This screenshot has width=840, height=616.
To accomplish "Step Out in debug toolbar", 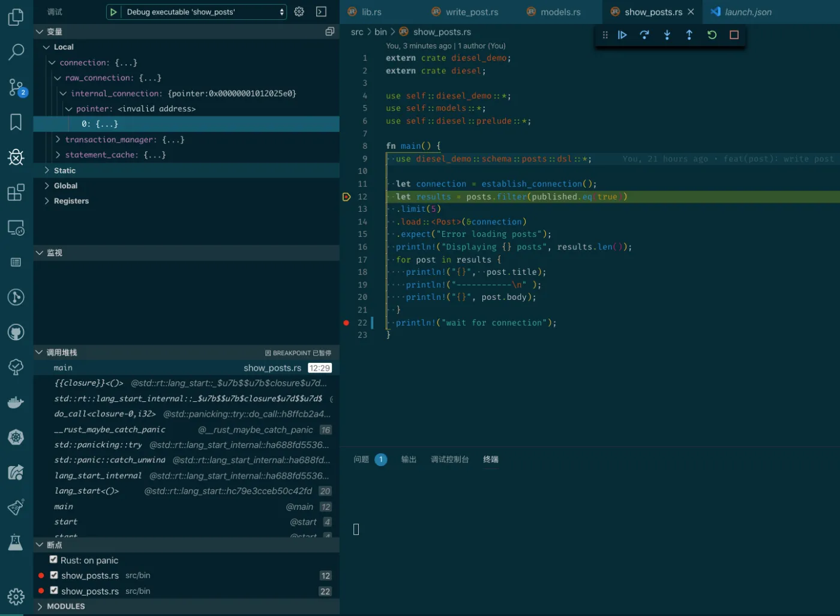I will click(x=689, y=35).
